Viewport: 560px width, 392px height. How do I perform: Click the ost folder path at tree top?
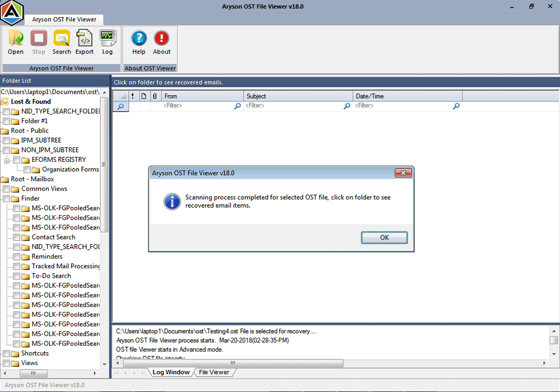(x=50, y=92)
